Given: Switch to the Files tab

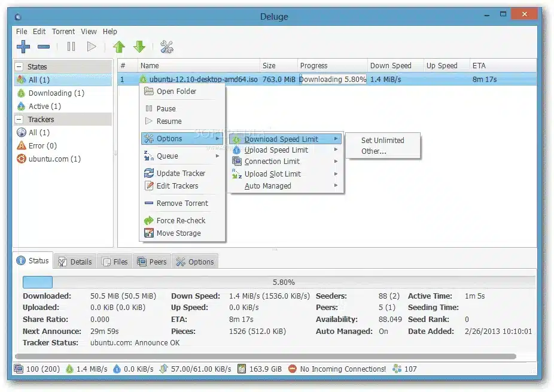Looking at the screenshot, I should click(x=115, y=262).
